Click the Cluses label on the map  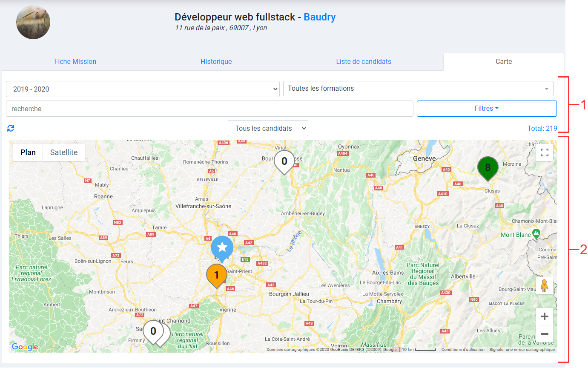tap(492, 191)
